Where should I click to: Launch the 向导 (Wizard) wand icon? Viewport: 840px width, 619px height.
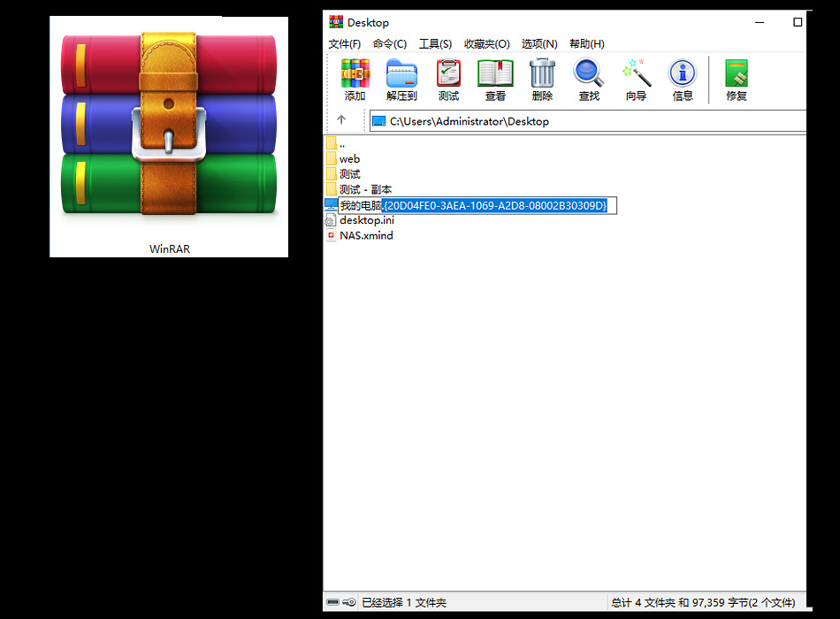click(x=636, y=80)
